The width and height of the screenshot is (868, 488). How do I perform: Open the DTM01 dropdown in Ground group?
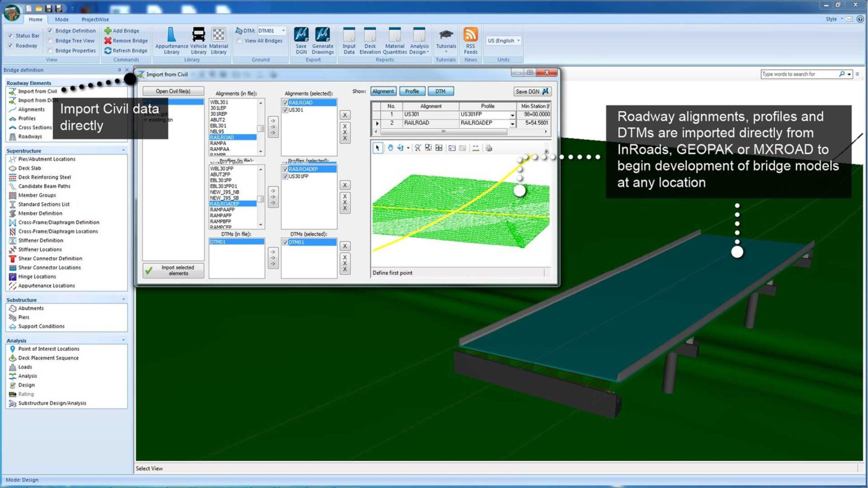[282, 30]
